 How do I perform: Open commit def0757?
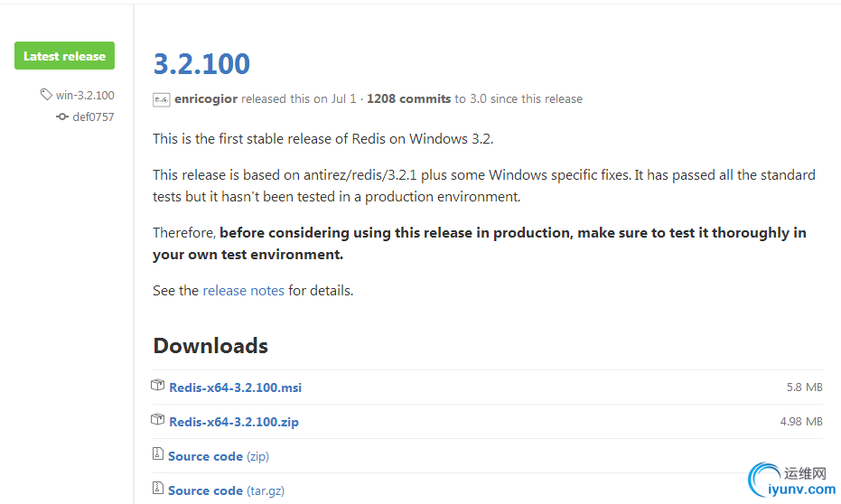tap(93, 117)
